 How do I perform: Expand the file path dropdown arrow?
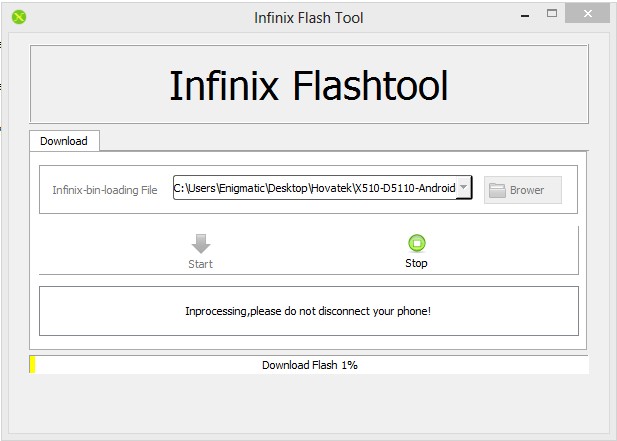click(x=464, y=187)
